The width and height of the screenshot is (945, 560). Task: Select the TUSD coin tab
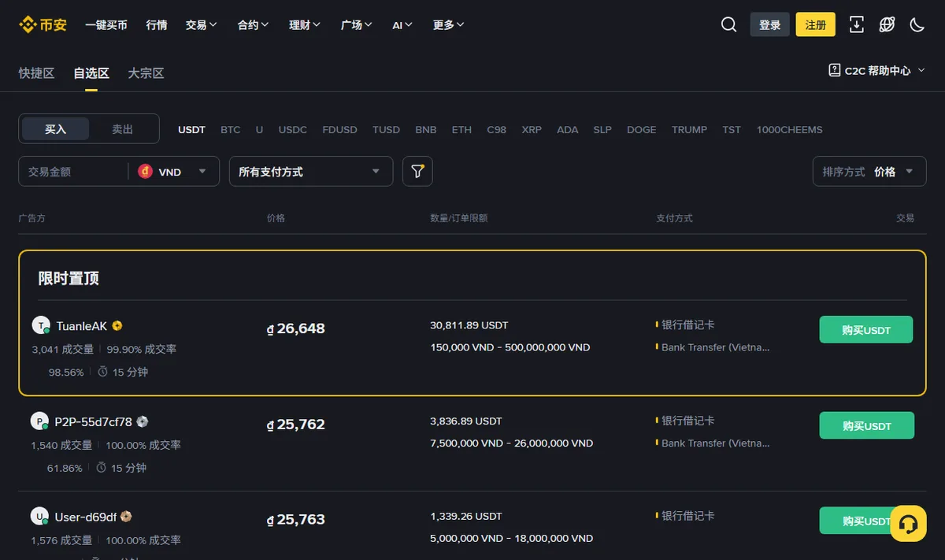tap(386, 129)
